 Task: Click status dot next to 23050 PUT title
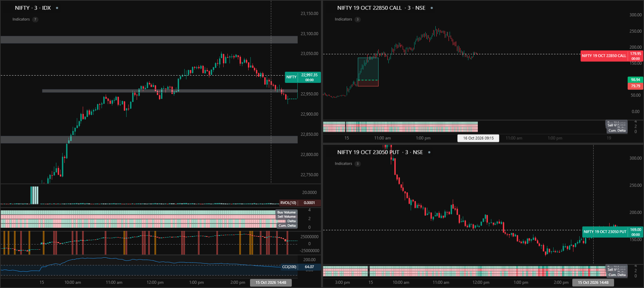tap(429, 152)
